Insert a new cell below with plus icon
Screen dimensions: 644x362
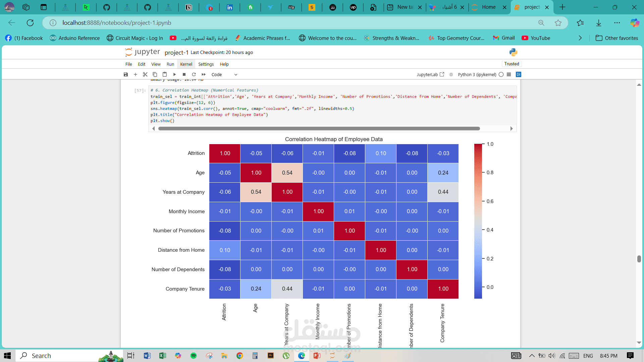(x=136, y=74)
